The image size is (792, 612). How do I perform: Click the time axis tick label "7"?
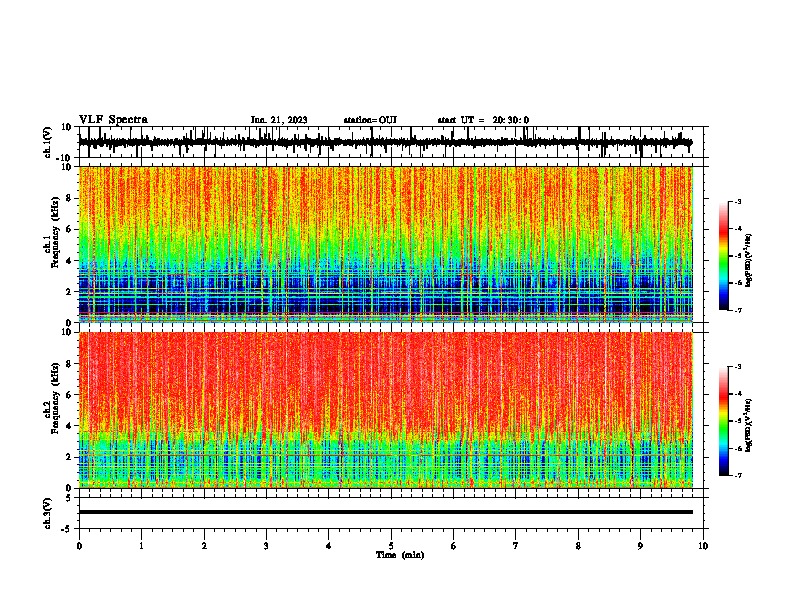click(516, 546)
